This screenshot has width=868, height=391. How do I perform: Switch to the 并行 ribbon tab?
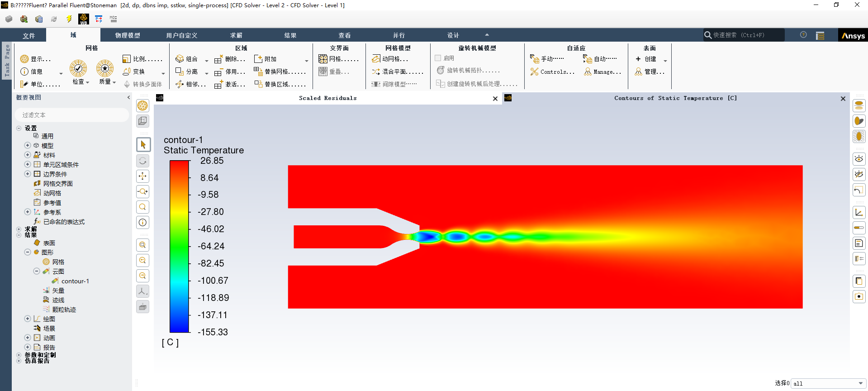point(399,35)
